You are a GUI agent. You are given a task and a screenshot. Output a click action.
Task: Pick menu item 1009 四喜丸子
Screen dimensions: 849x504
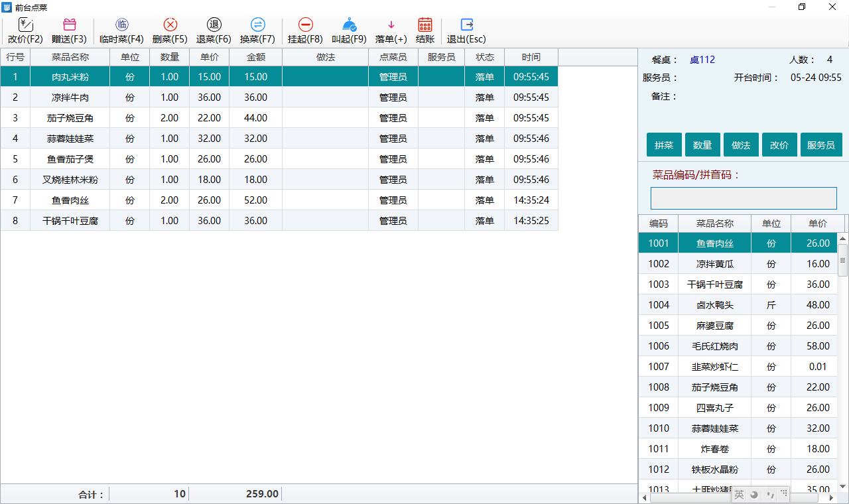click(x=738, y=408)
